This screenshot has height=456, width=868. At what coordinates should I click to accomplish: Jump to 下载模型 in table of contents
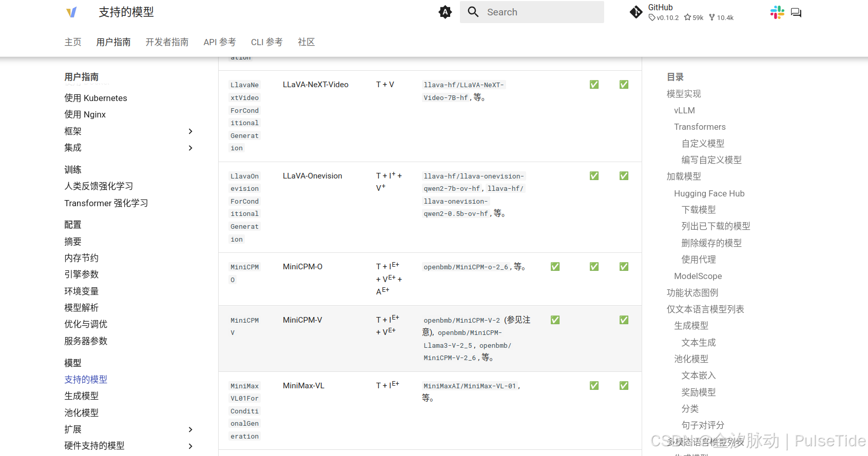[699, 210]
